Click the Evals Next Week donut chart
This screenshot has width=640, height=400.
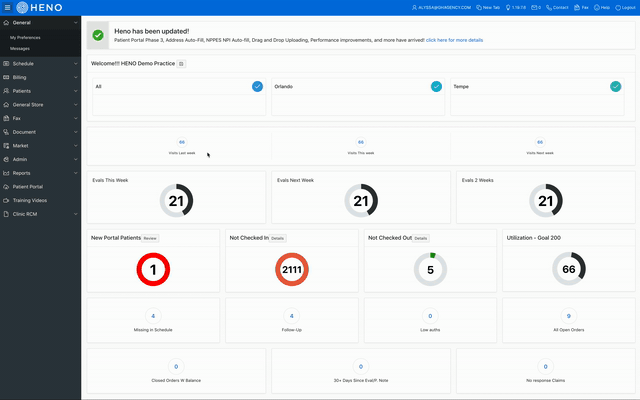click(361, 200)
